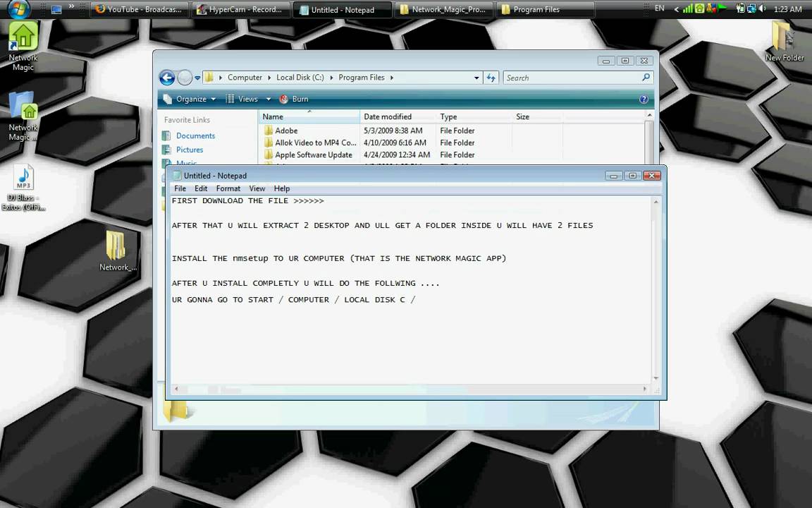Open Explorer help question icon
This screenshot has height=508, width=812.
click(x=644, y=99)
